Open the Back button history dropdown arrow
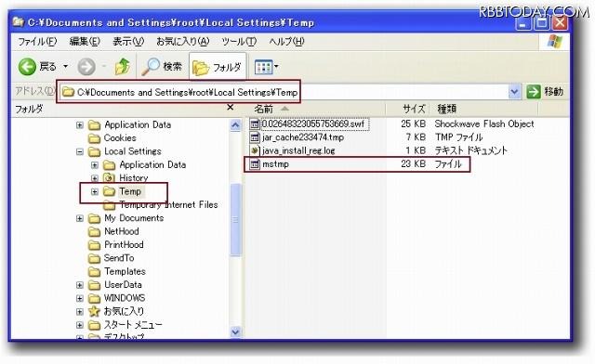The width and height of the screenshot is (595, 364). point(66,67)
